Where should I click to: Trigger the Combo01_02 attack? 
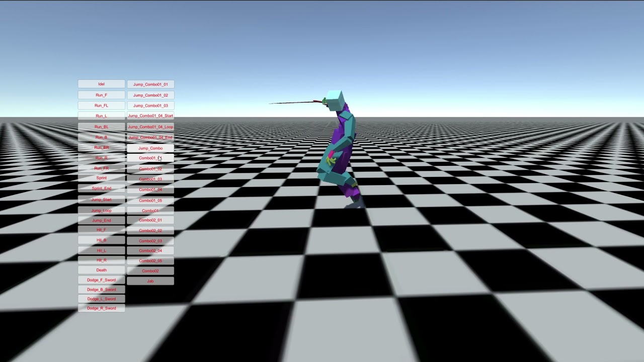point(150,169)
